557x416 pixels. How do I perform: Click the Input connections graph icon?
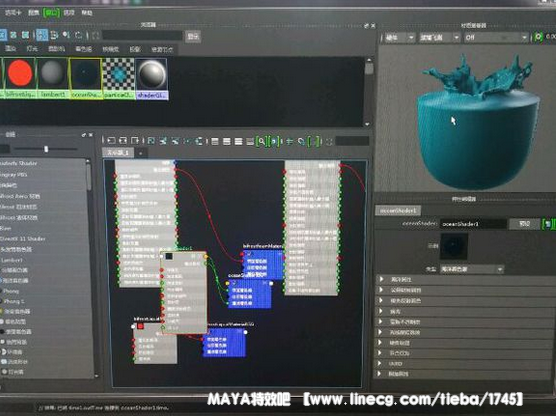[111, 141]
